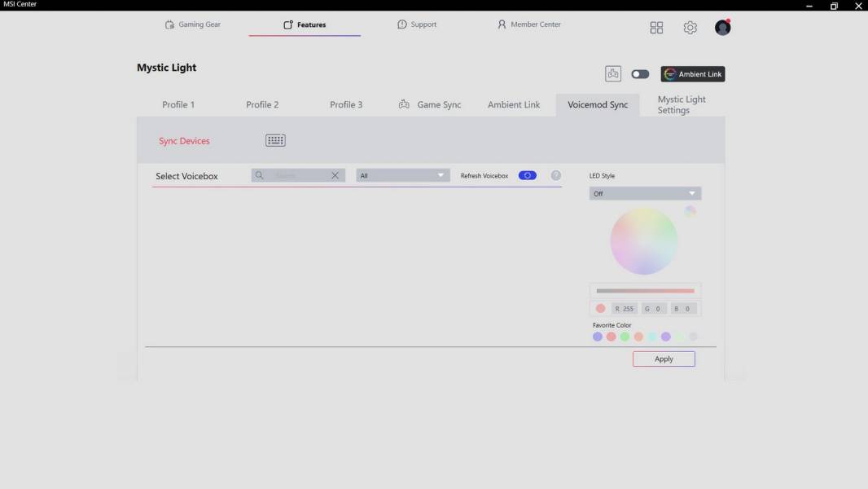The height and width of the screenshot is (489, 868).
Task: Click the user profile avatar
Action: (x=722, y=28)
